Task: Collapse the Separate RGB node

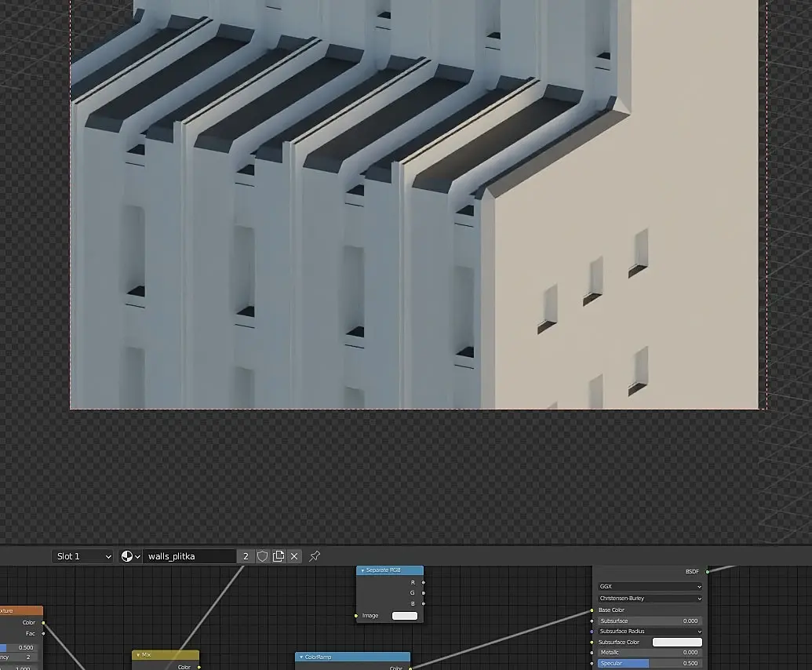Action: tap(362, 570)
